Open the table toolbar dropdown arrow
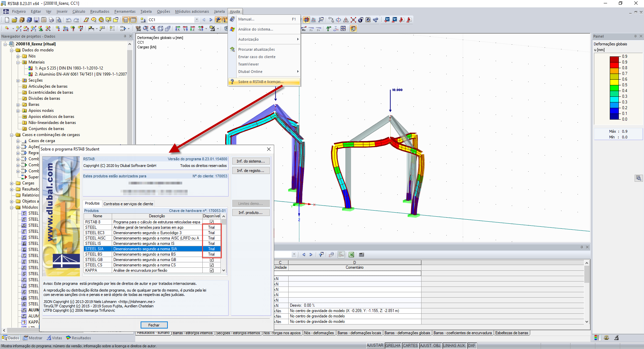This screenshot has height=349, width=644. 294,255
